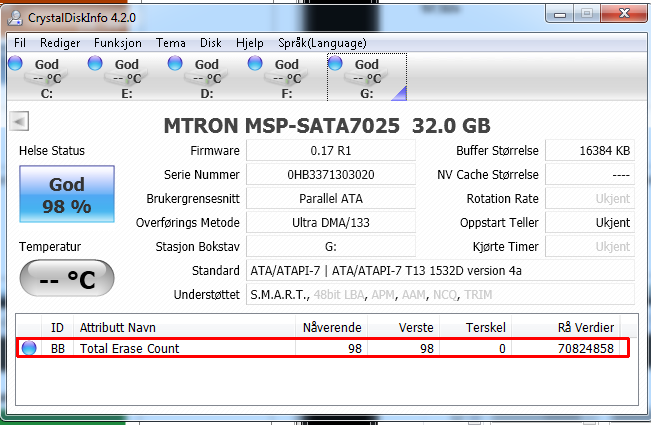Click the serial number field 0HB3371303020

pos(331,174)
